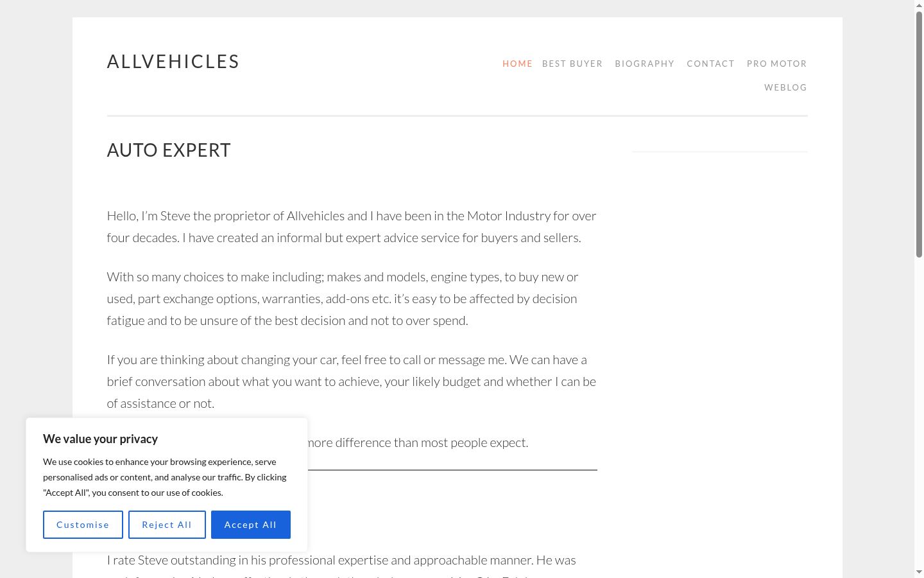Accept All cookies in privacy banner
The width and height of the screenshot is (924, 578).
click(x=251, y=525)
